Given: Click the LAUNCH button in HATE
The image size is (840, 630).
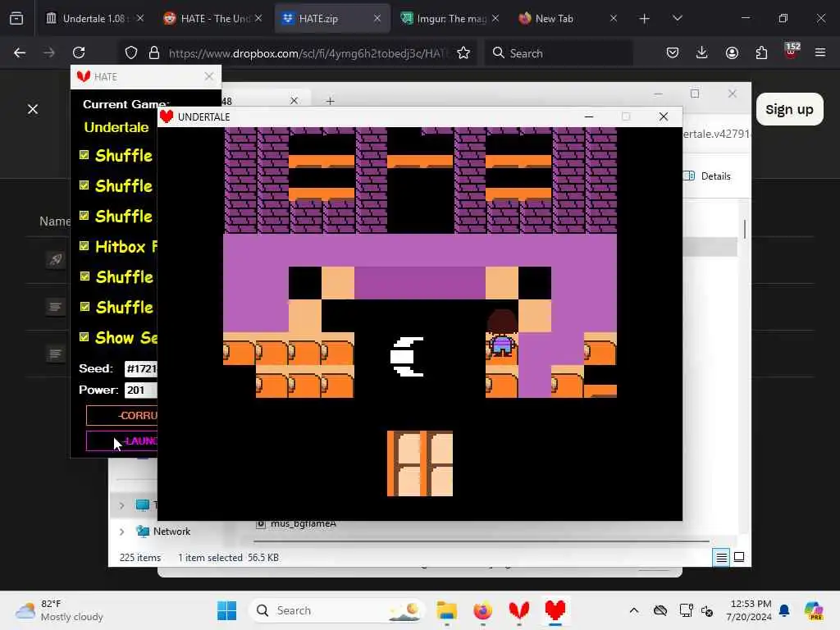Looking at the screenshot, I should tap(122, 441).
